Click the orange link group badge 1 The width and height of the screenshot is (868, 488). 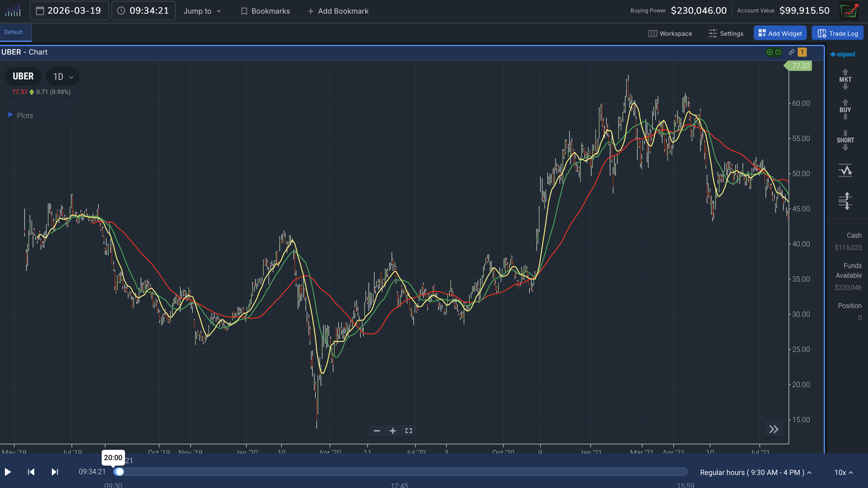click(x=802, y=52)
